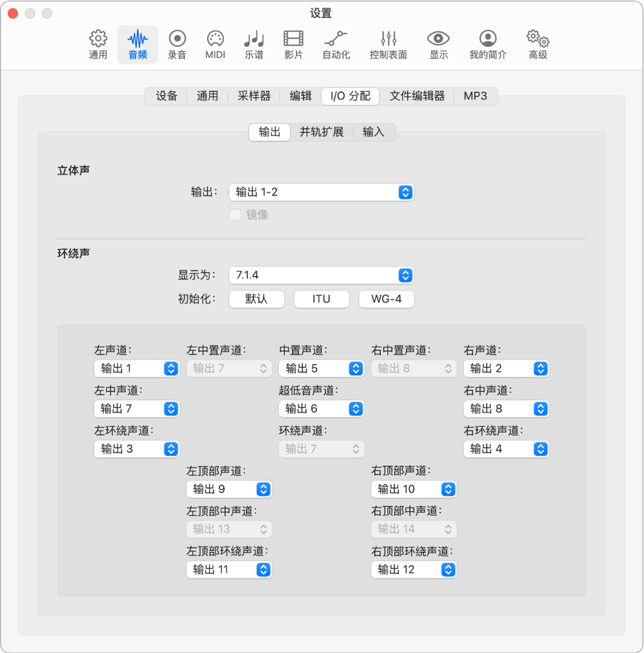This screenshot has width=644, height=653.
Task: Switch to the 设备 tab
Action: coord(167,96)
